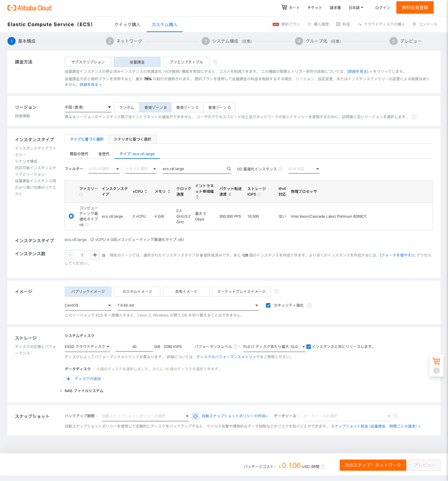Viewport: 448px width, 481px height.
Task: Click the search magnifier in instance filter
Action: (x=229, y=169)
